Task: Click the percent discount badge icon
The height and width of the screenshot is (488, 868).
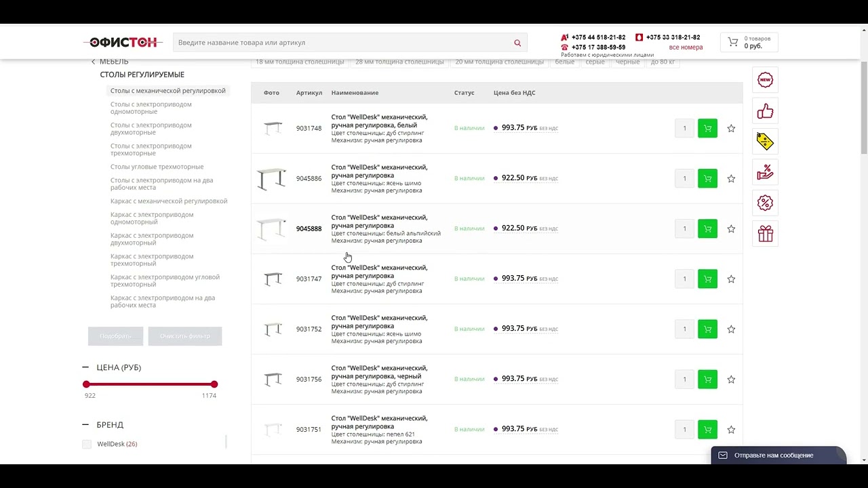Action: point(765,203)
